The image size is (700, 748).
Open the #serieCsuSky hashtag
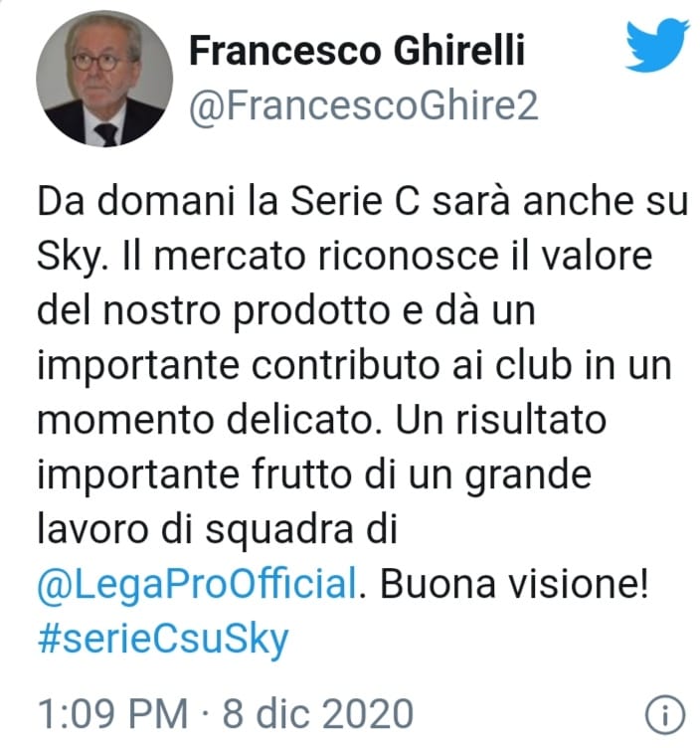click(x=163, y=640)
